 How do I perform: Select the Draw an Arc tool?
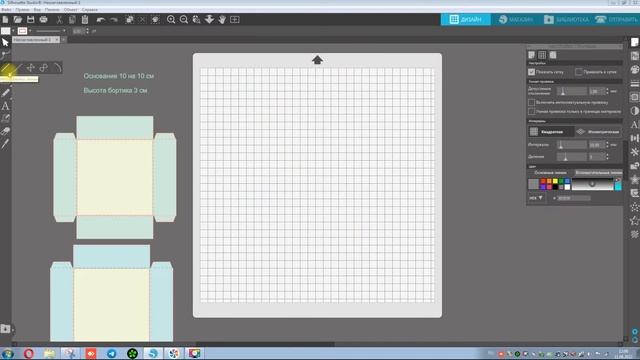[x=57, y=68]
